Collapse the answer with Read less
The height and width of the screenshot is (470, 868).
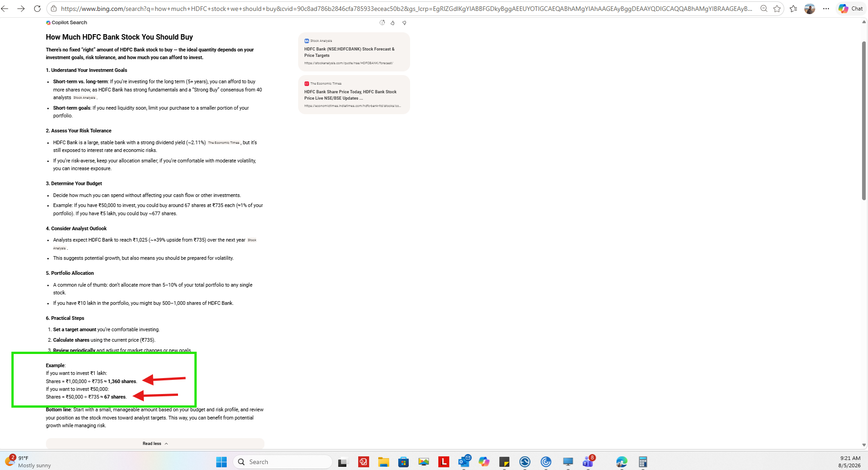[x=155, y=444]
